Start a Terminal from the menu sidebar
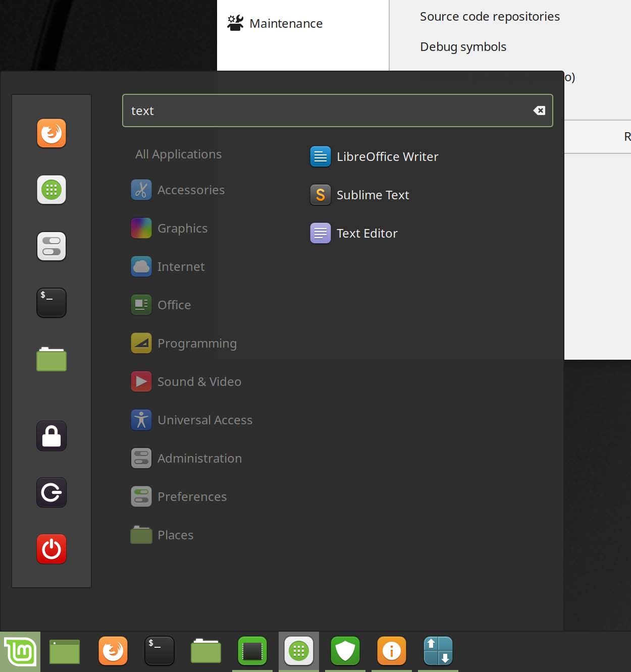The height and width of the screenshot is (672, 631). (x=51, y=303)
